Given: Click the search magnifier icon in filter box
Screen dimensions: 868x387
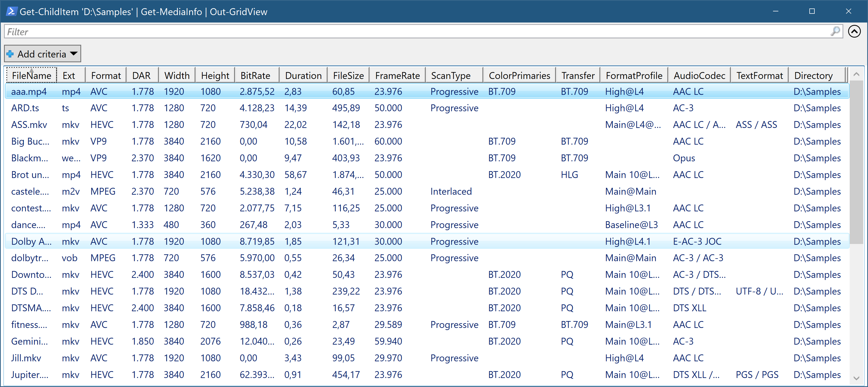Looking at the screenshot, I should pyautogui.click(x=835, y=31).
